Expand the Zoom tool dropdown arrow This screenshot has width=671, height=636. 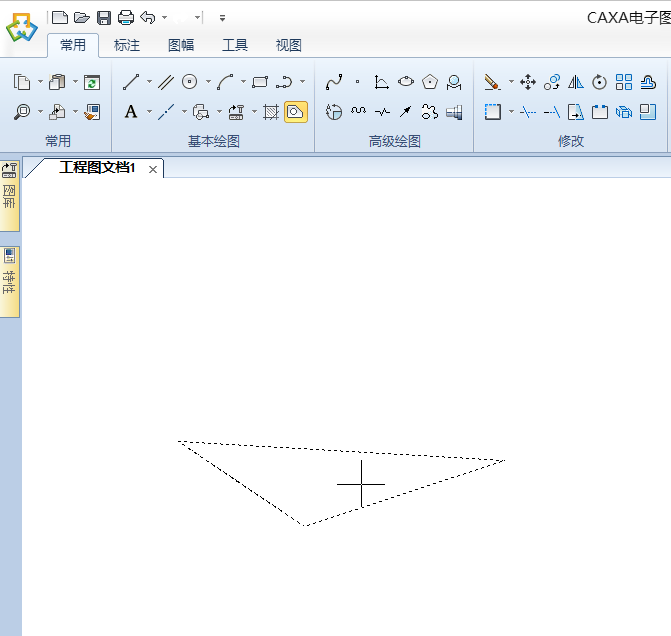(40, 112)
